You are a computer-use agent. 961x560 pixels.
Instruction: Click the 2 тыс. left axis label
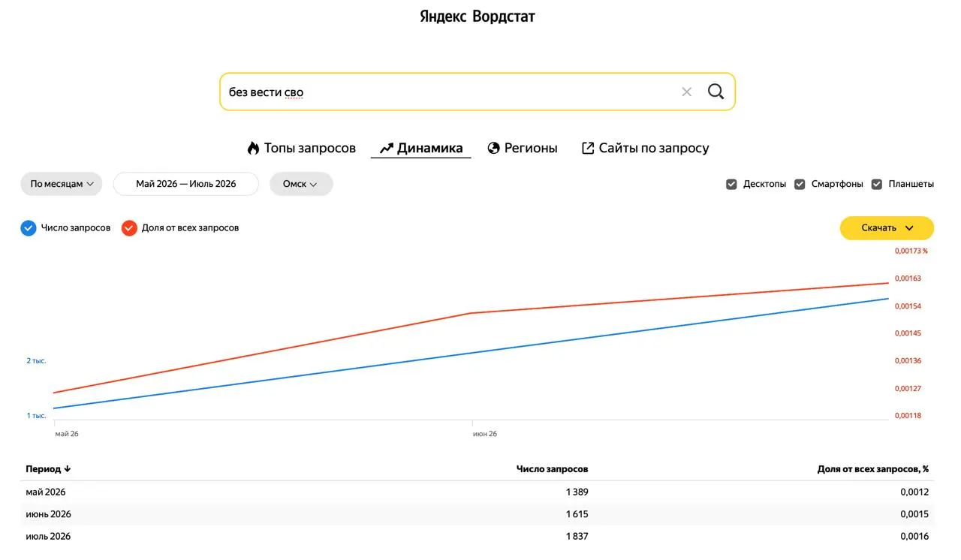(x=37, y=361)
